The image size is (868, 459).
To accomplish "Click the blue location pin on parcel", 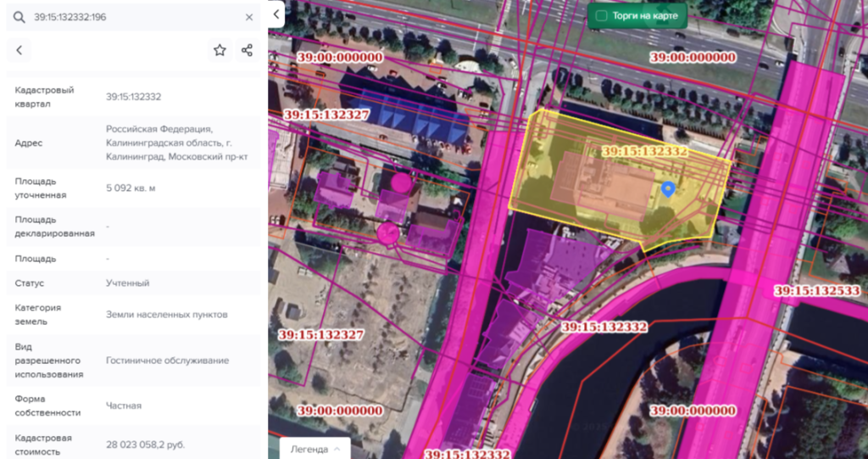I will [x=668, y=189].
